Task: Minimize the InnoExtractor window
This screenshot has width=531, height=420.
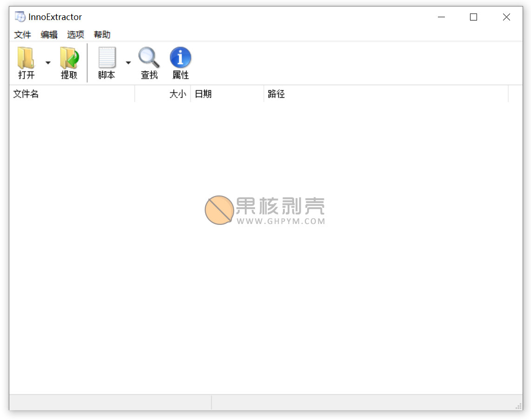Action: tap(441, 17)
